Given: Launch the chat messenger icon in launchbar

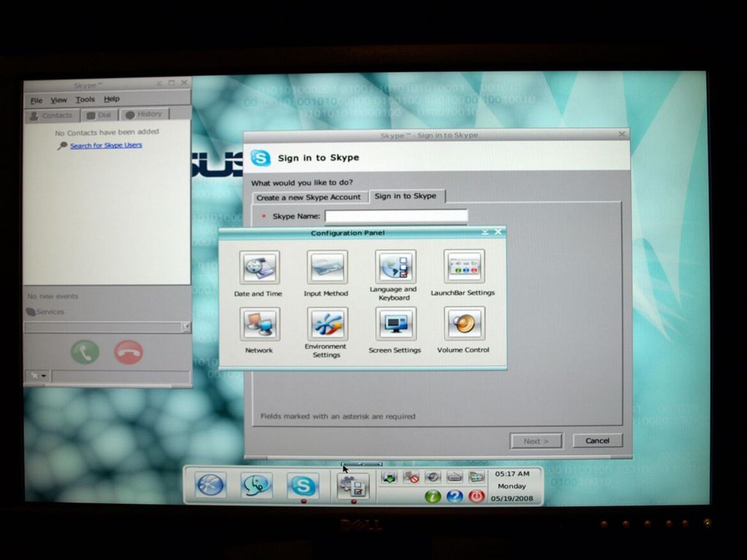Looking at the screenshot, I should (256, 485).
